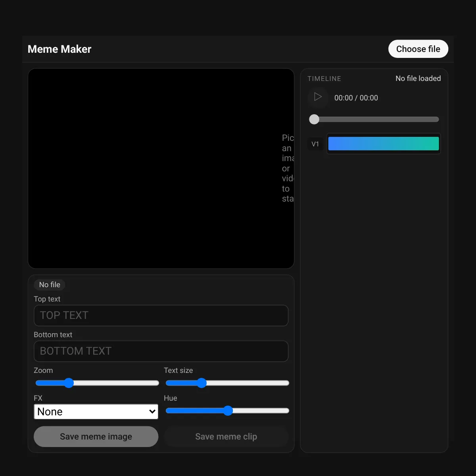Focus the Bottom text input field
Screen dimensions: 476x476
point(161,351)
